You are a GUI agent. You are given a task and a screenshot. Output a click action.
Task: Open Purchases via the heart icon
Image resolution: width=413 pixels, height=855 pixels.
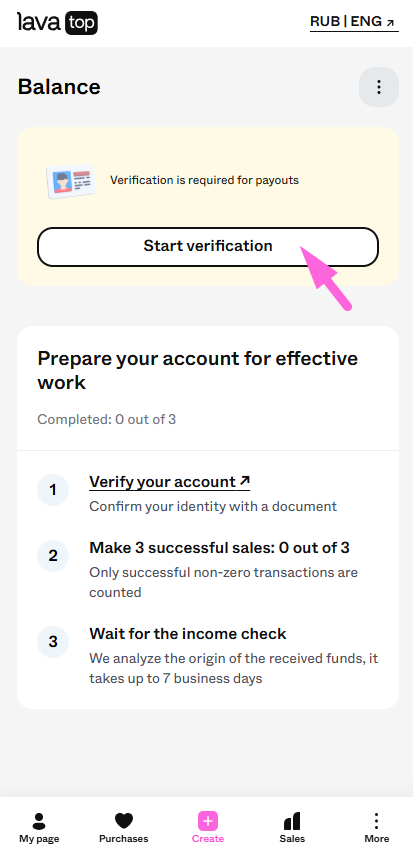click(124, 821)
